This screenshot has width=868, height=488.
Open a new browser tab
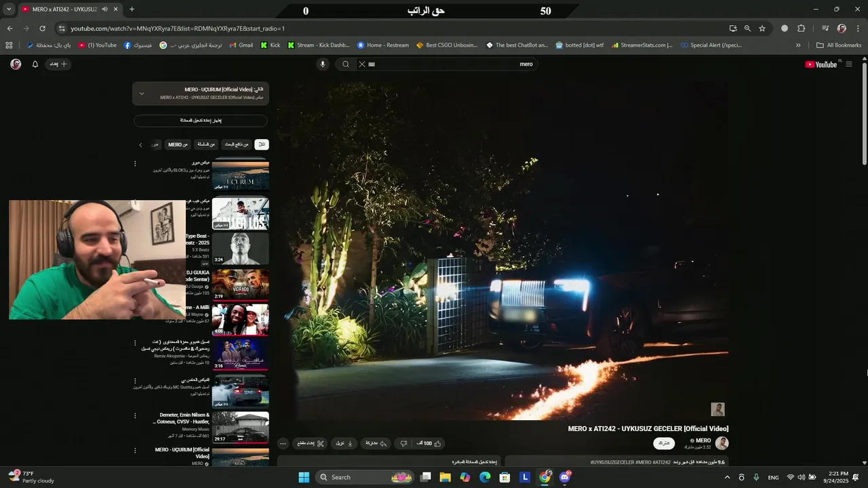pos(132,9)
